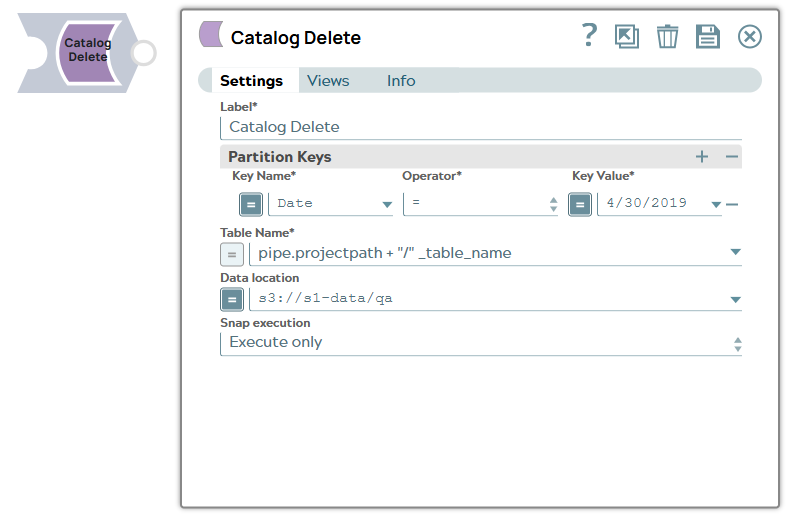Toggle expression button for Table Name
This screenshot has width=791, height=518.
tap(231, 253)
